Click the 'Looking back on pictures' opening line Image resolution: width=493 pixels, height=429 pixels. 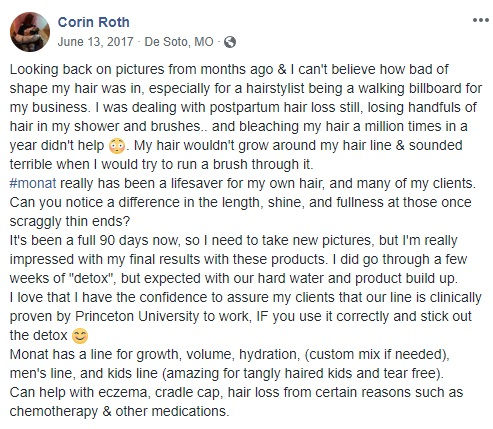tap(229, 70)
